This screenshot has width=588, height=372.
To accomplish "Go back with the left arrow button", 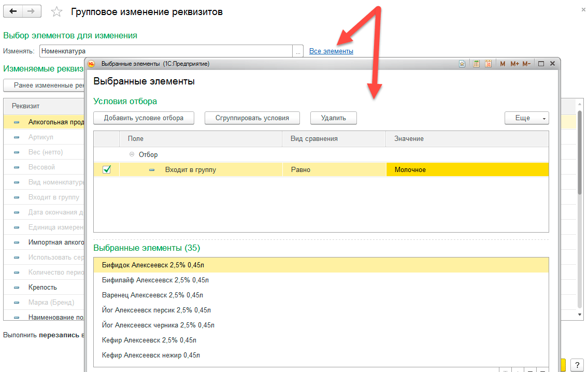I will [13, 11].
